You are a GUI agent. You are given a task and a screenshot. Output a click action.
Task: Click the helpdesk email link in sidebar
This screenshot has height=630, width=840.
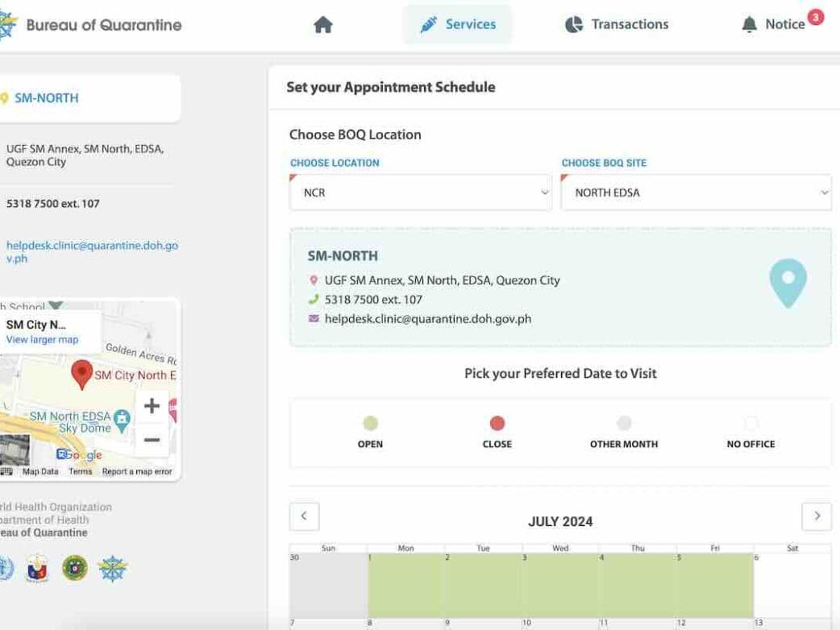pos(92,251)
